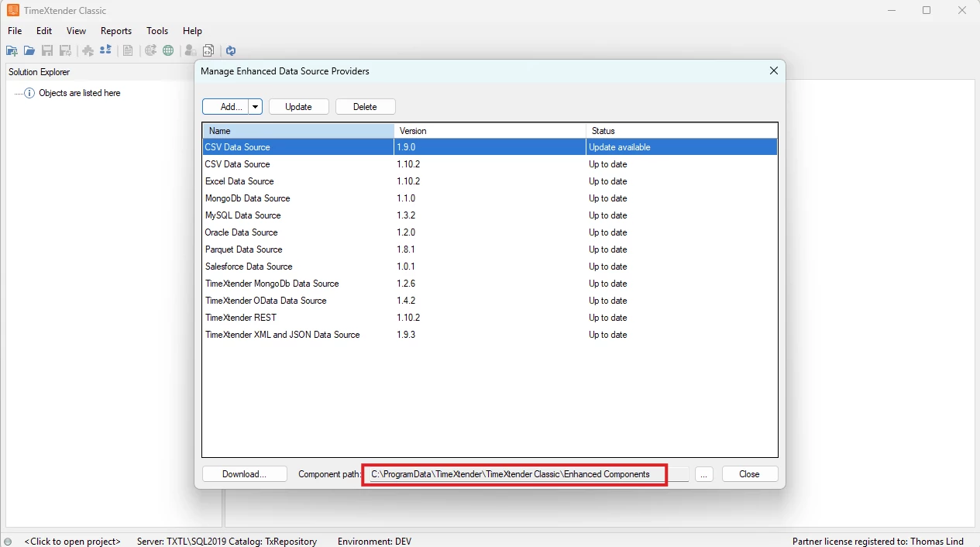This screenshot has width=980, height=547.
Task: Click the info icon beside 'Objects are listed here'
Action: tap(29, 93)
